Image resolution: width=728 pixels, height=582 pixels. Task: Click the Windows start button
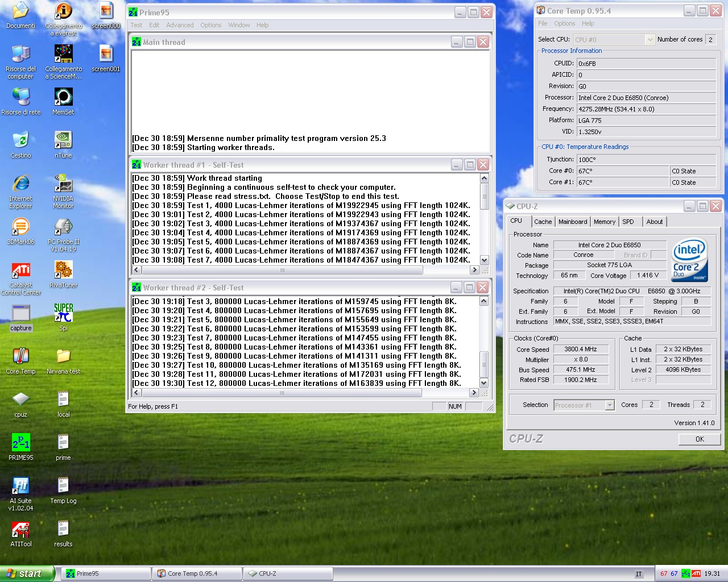[x=27, y=573]
